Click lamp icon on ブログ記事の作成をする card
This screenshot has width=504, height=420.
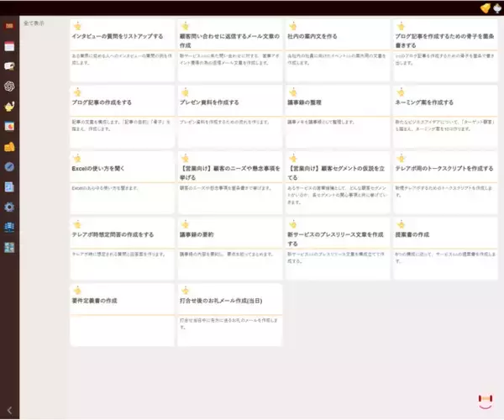click(77, 92)
